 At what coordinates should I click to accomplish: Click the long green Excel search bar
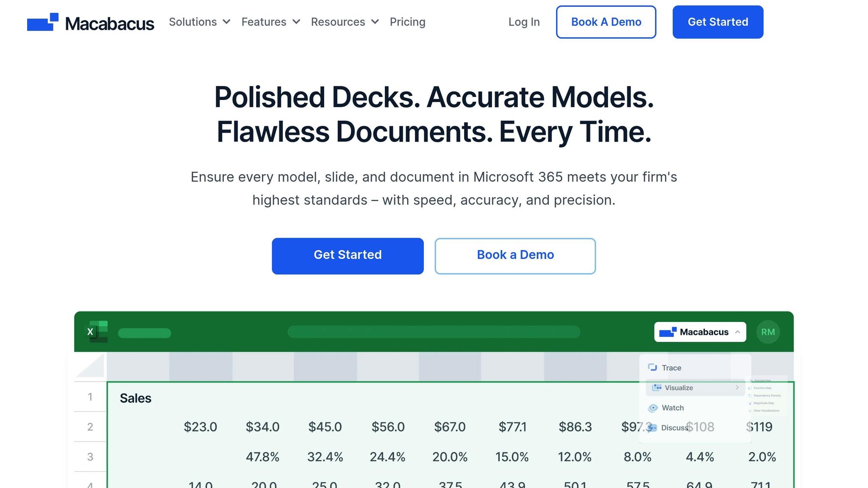(434, 332)
